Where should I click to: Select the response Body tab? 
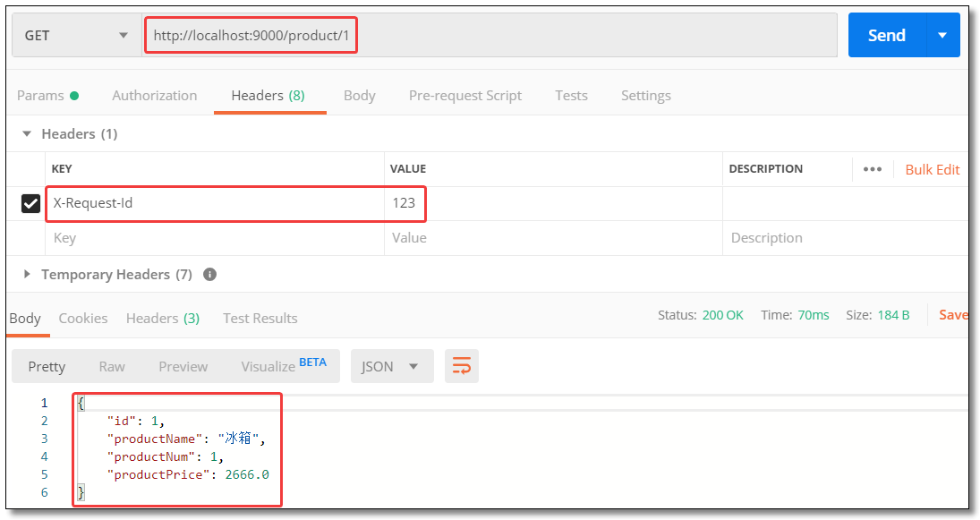(25, 318)
